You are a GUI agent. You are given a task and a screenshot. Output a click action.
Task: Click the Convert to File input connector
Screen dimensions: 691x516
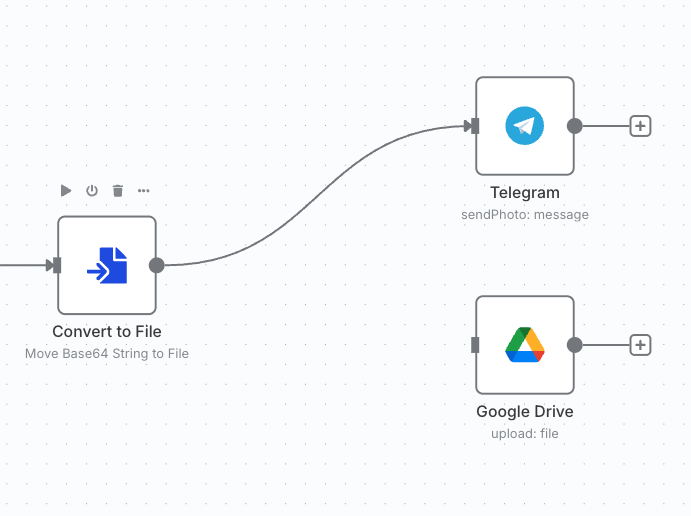[x=57, y=265]
